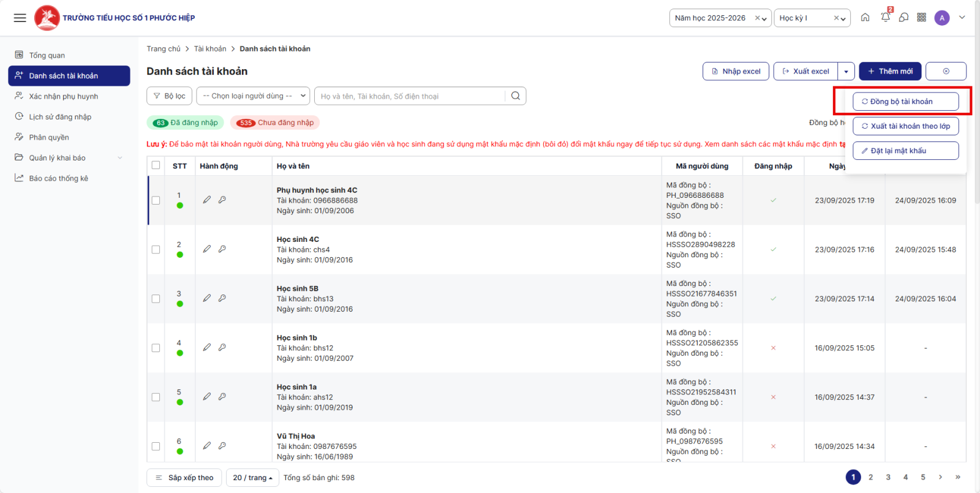Open the user type dropdown
Screen dimensions: 980x493
click(x=253, y=96)
